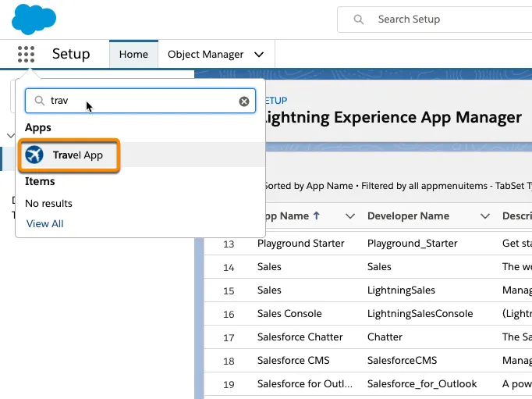This screenshot has height=399, width=532.
Task: Click LightningSalesConsole developer name
Action: point(420,313)
